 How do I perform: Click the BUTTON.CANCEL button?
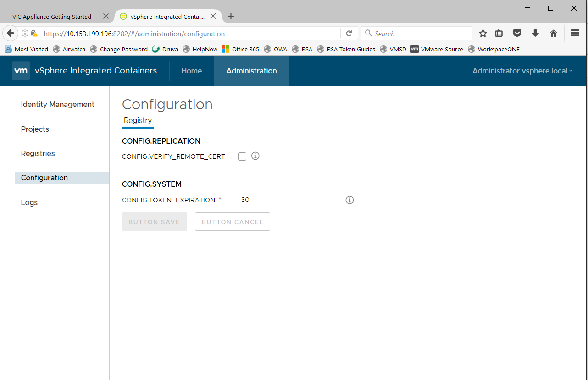click(x=232, y=222)
